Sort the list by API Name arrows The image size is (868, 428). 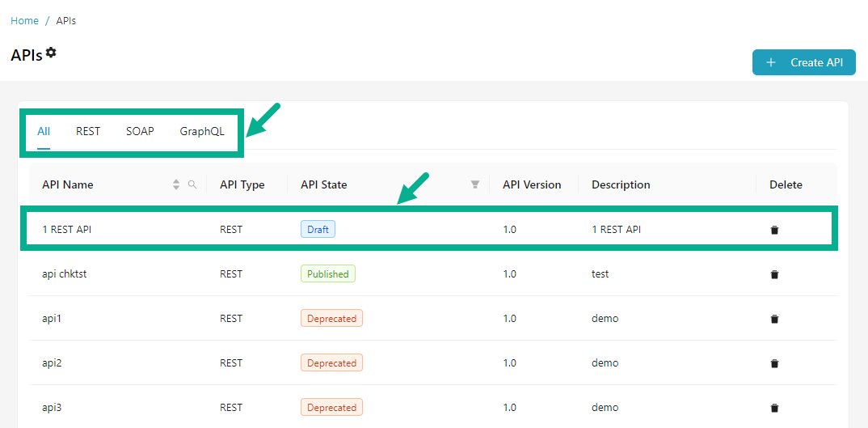click(176, 184)
